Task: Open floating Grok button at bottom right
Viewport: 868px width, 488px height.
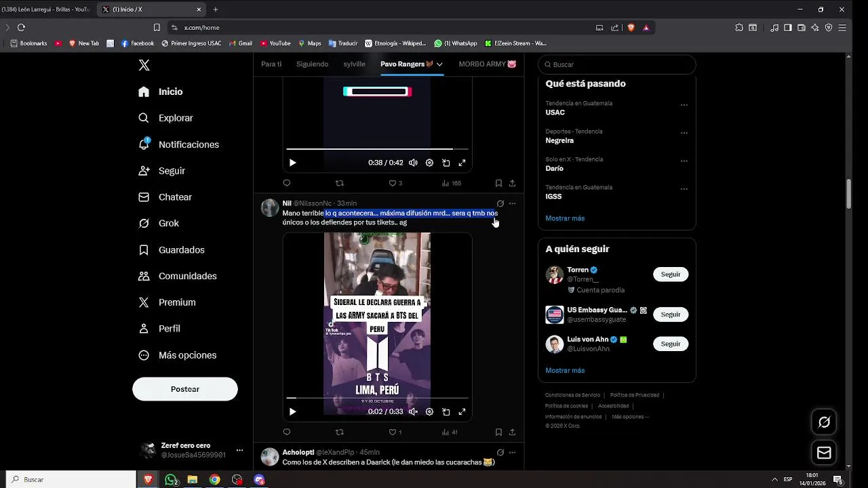Action: pos(824,422)
